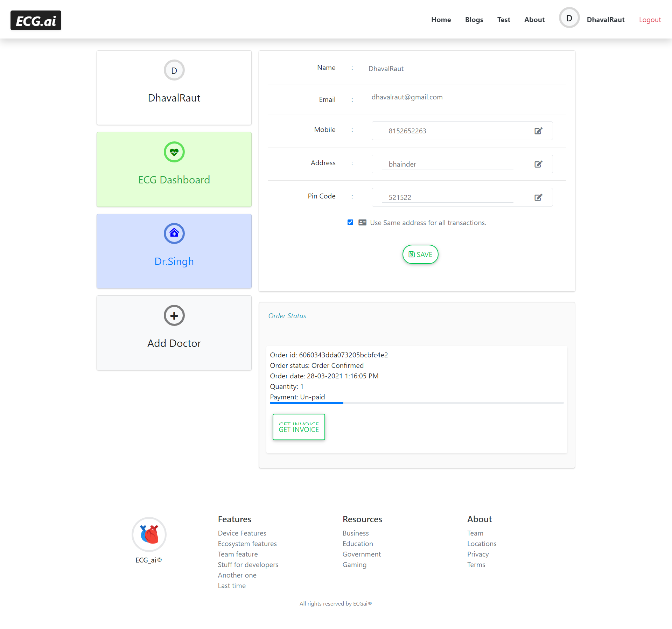Edit the Pin Code with the pencil icon
This screenshot has height=629, width=672.
click(x=538, y=197)
